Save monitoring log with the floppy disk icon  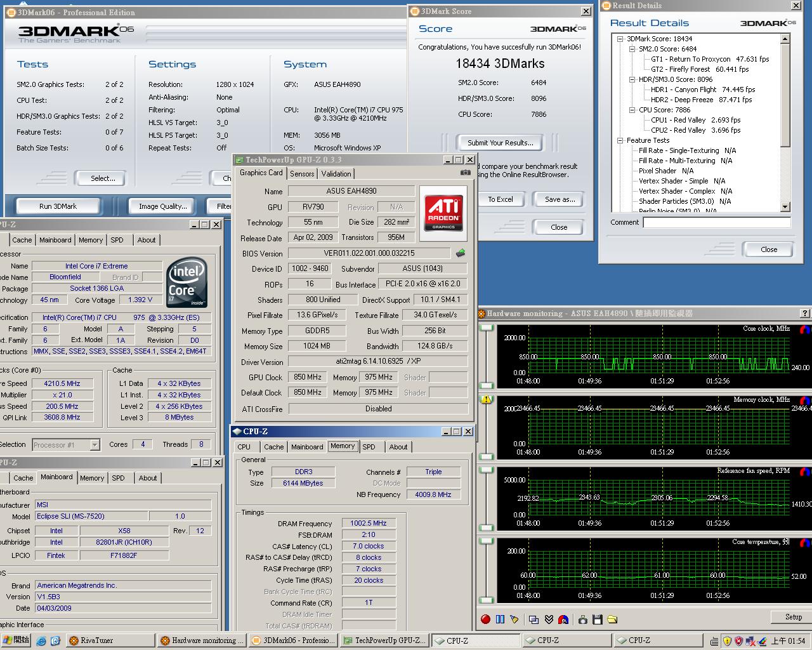point(598,619)
